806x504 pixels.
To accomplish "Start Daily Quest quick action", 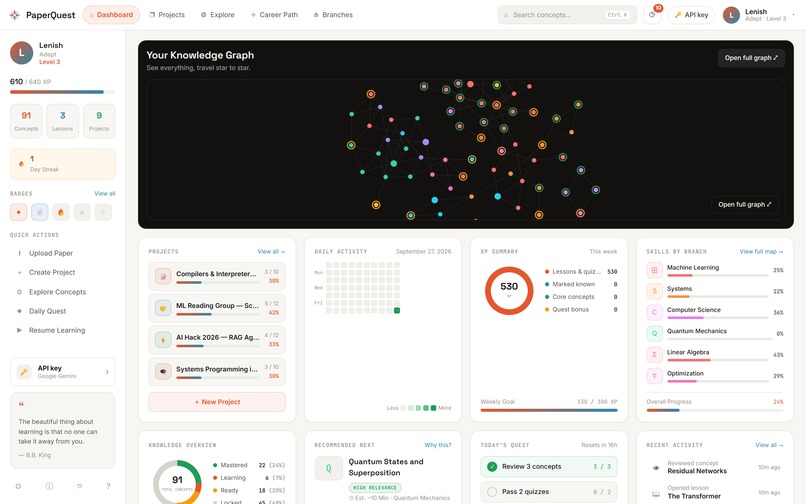I will (63, 311).
